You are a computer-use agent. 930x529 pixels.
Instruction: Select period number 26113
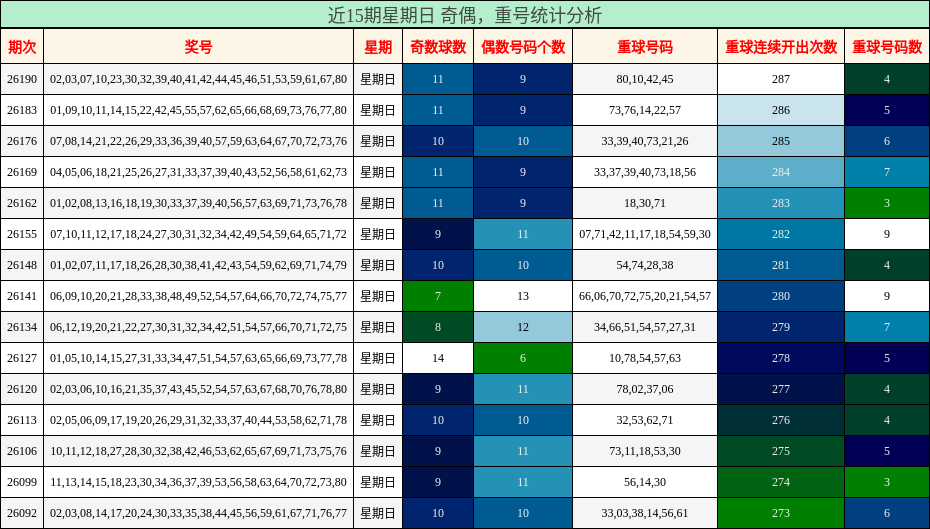coord(22,420)
